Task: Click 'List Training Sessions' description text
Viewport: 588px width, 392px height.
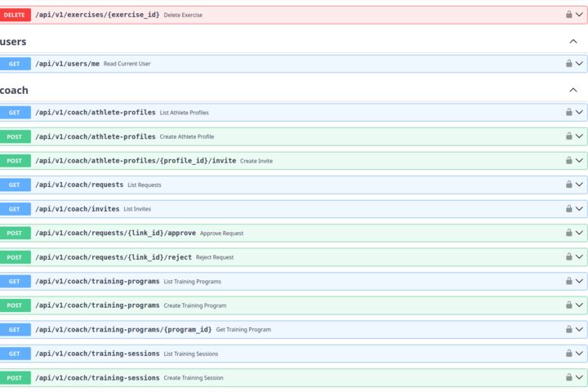Action: coord(191,354)
